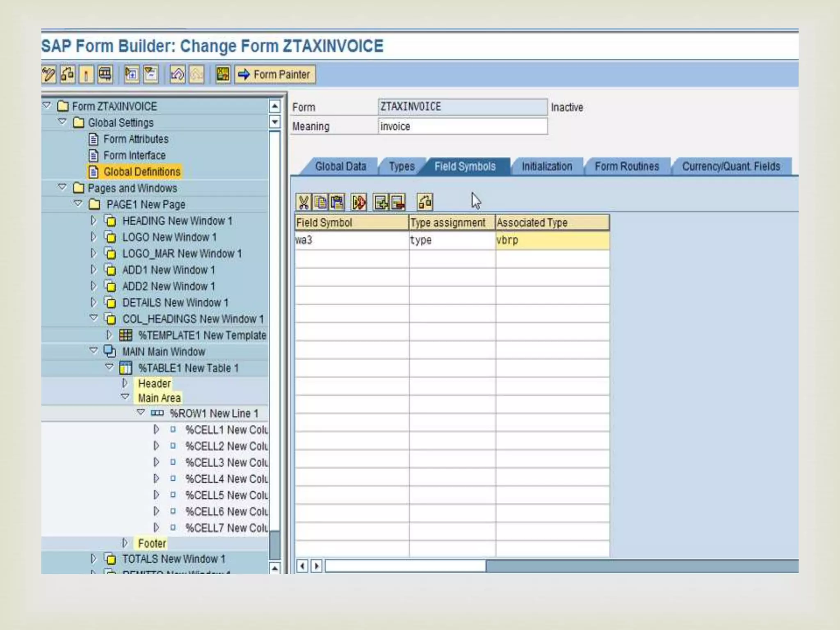Screen dimensions: 840x630
Task: Switch to the Global Data tab
Action: [x=340, y=167]
